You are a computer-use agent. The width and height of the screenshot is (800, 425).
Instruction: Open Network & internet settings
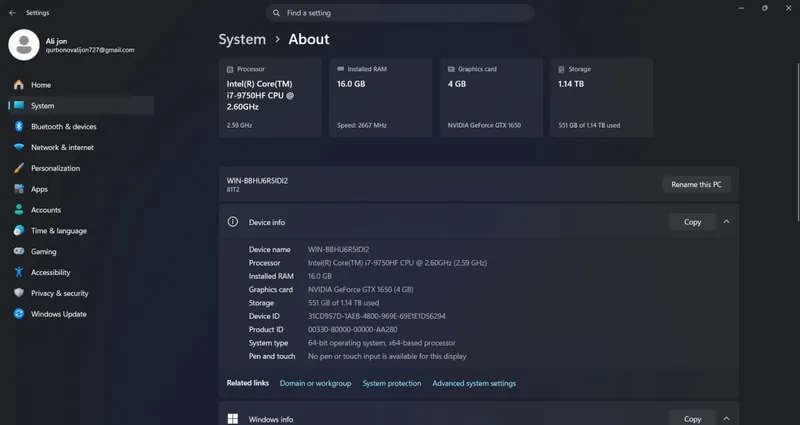(x=82, y=147)
